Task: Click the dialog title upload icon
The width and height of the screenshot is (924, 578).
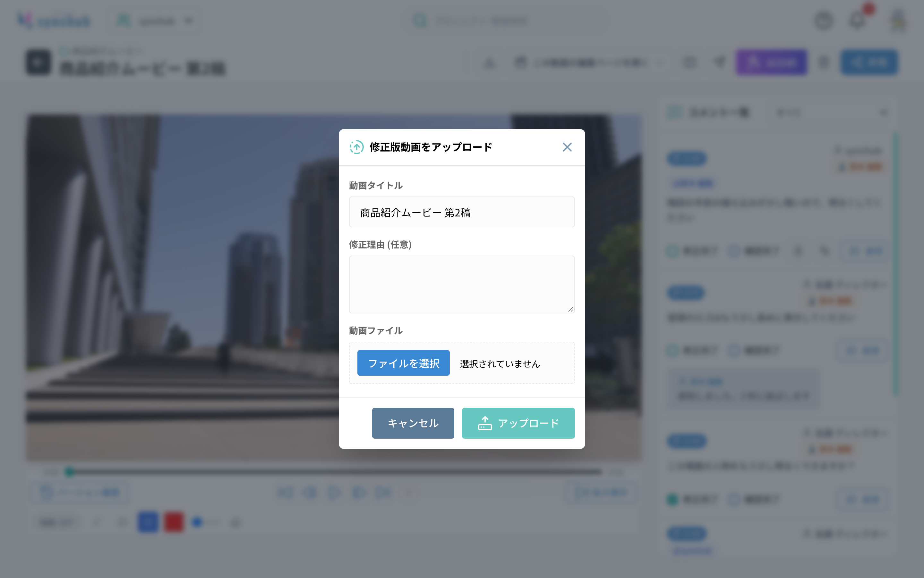Action: pyautogui.click(x=357, y=147)
